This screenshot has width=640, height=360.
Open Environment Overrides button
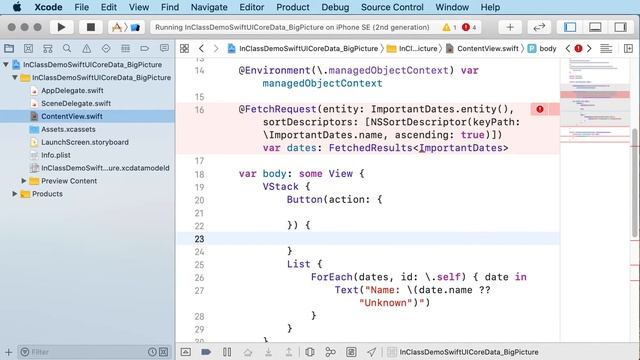tap(351, 352)
